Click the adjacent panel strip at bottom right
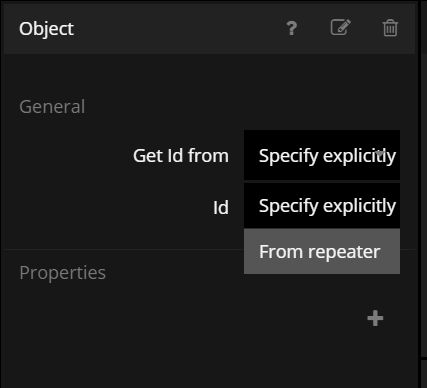 click(x=424, y=373)
